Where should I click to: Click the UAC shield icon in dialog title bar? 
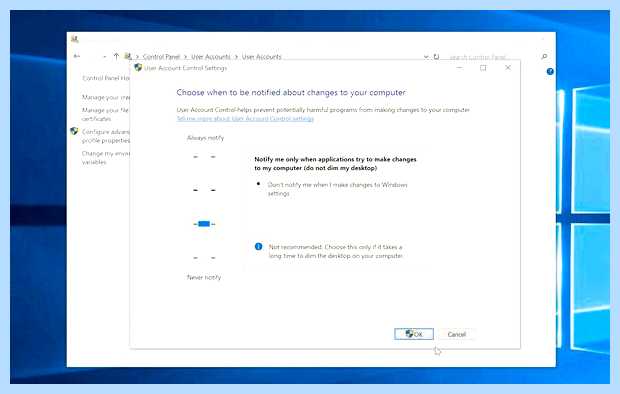(138, 68)
